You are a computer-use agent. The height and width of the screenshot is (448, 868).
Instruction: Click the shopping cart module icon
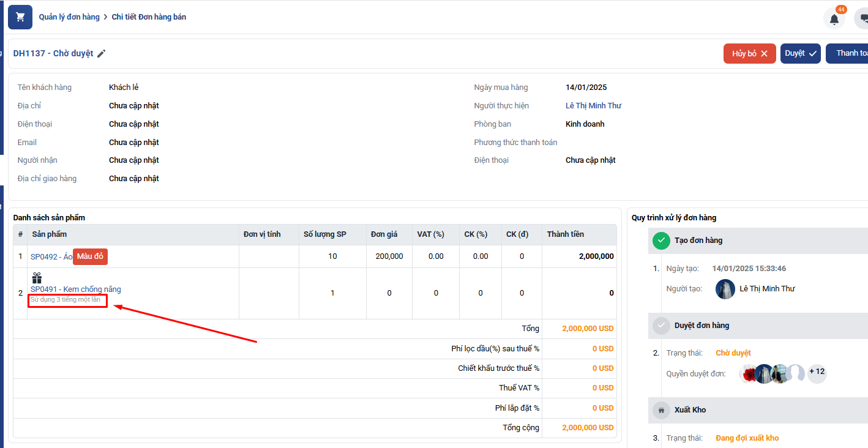click(20, 17)
